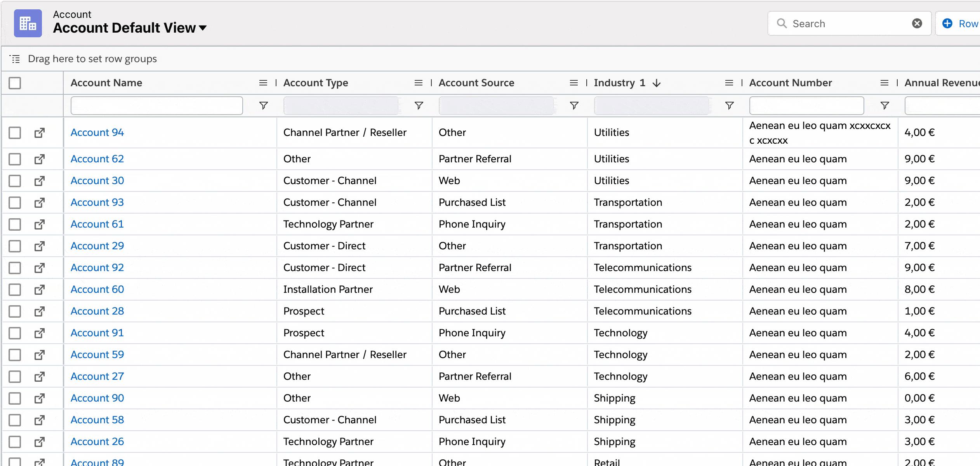
Task: Tick the select-all header checkbox
Action: [x=15, y=83]
